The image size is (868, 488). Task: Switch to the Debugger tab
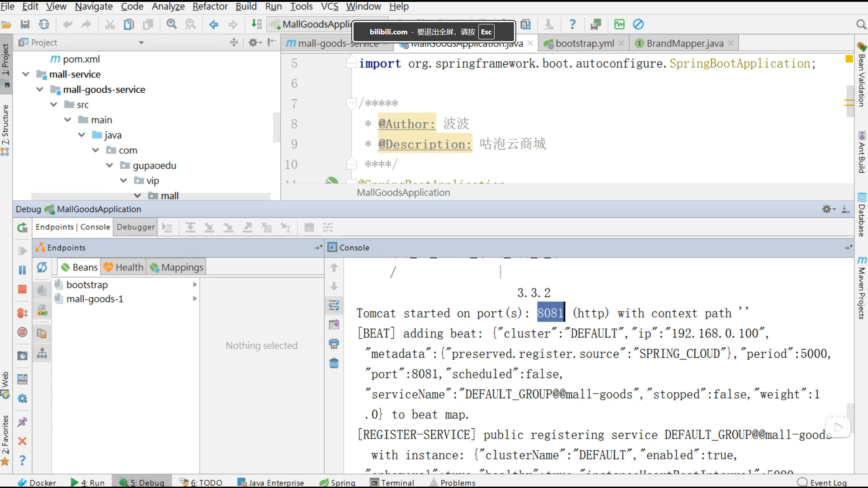click(136, 227)
